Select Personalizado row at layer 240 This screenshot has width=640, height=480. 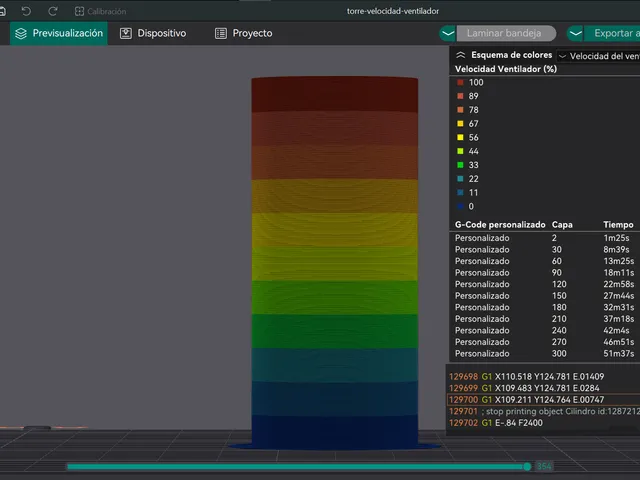point(545,331)
